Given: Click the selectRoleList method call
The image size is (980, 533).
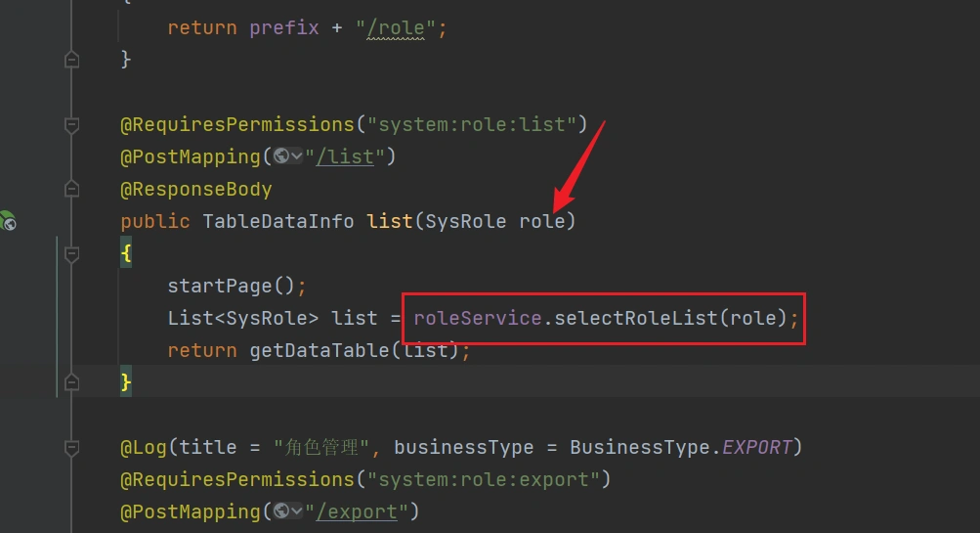Looking at the screenshot, I should [635, 318].
